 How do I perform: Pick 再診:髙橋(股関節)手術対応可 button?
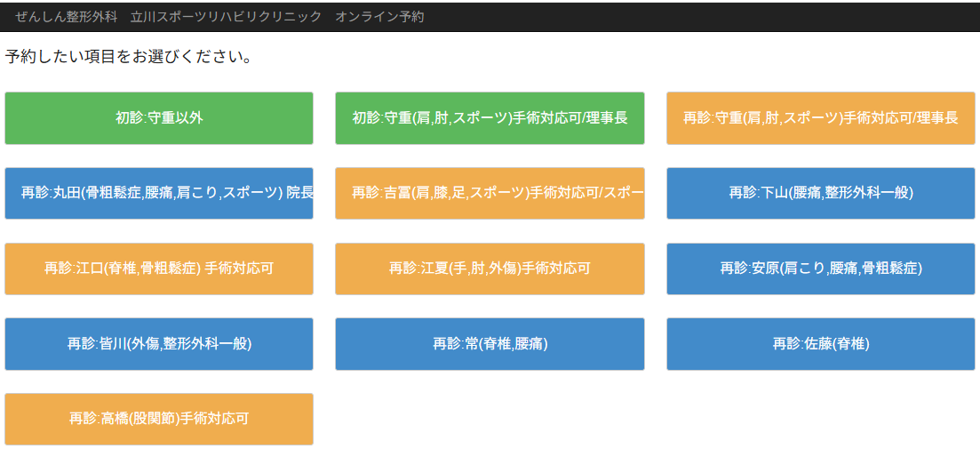coord(159,419)
